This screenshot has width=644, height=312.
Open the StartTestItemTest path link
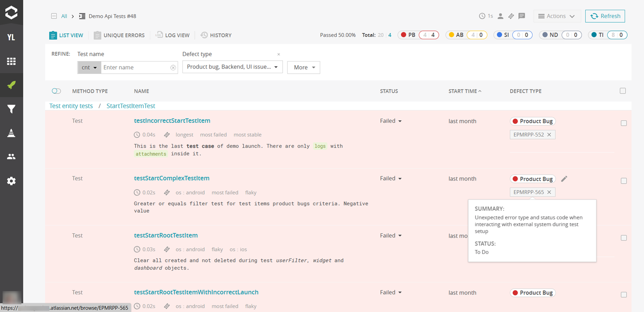pos(131,106)
